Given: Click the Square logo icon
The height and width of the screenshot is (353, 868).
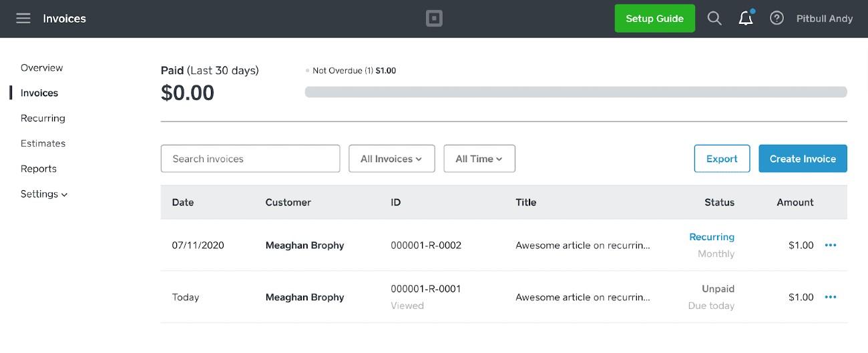Looking at the screenshot, I should tap(434, 19).
